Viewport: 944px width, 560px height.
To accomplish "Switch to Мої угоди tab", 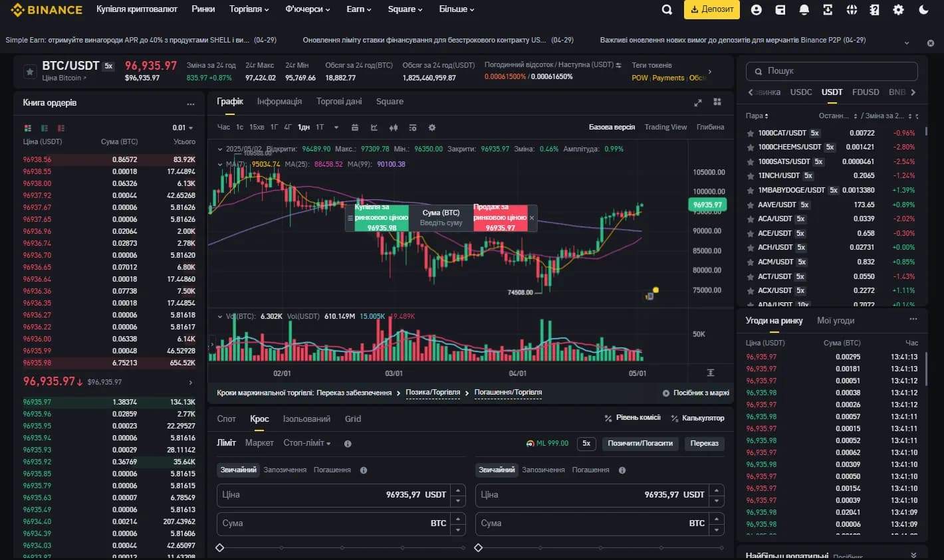I will tap(836, 320).
